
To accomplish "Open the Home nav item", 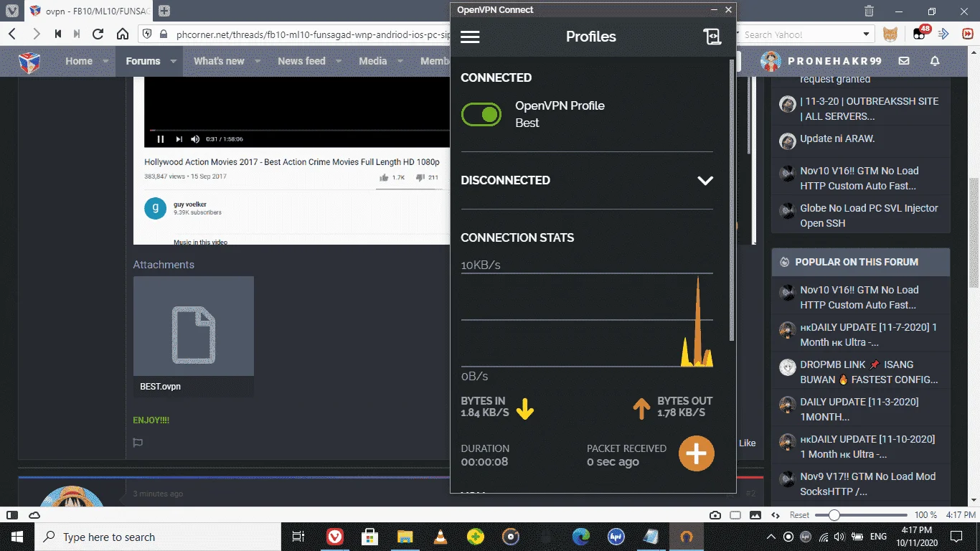I will pyautogui.click(x=79, y=61).
